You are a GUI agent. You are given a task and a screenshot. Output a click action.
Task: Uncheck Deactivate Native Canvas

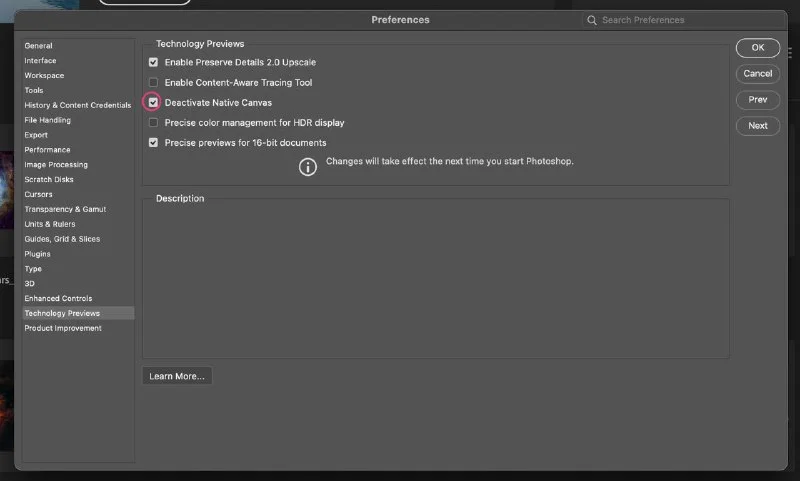pyautogui.click(x=153, y=102)
